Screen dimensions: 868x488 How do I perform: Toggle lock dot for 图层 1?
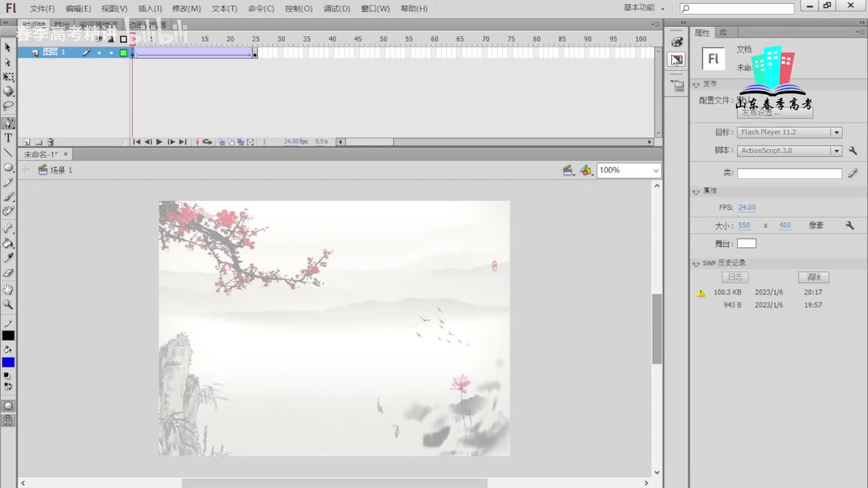[x=111, y=52]
